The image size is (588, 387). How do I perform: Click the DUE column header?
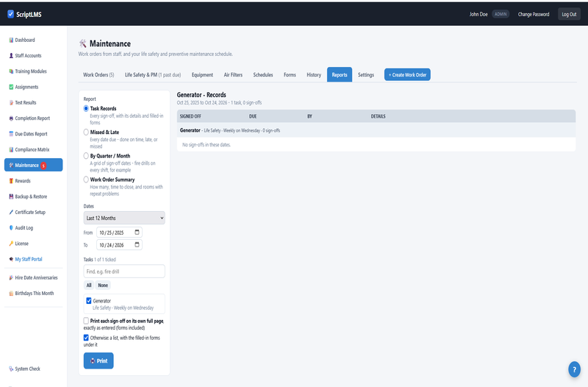pyautogui.click(x=253, y=116)
